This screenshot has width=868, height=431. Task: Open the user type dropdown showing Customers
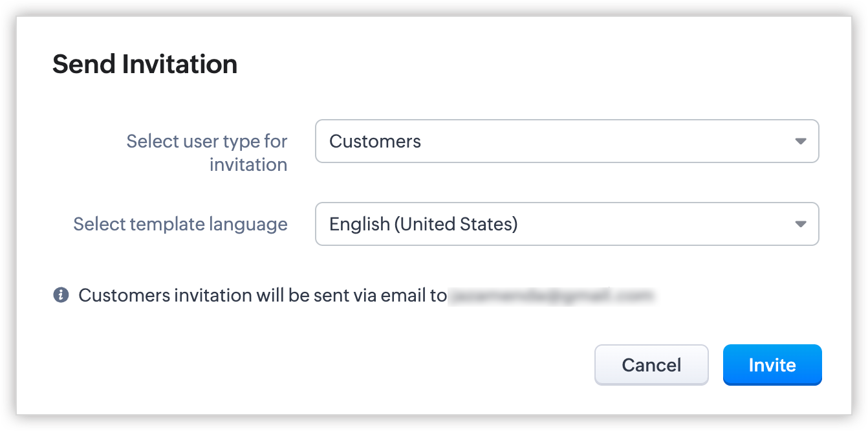coord(567,141)
